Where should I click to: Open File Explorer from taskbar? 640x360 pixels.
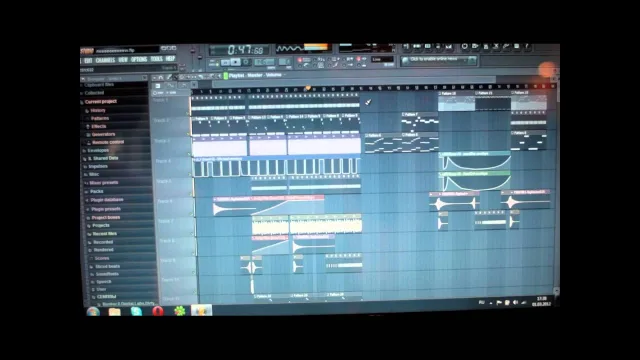[x=115, y=311]
